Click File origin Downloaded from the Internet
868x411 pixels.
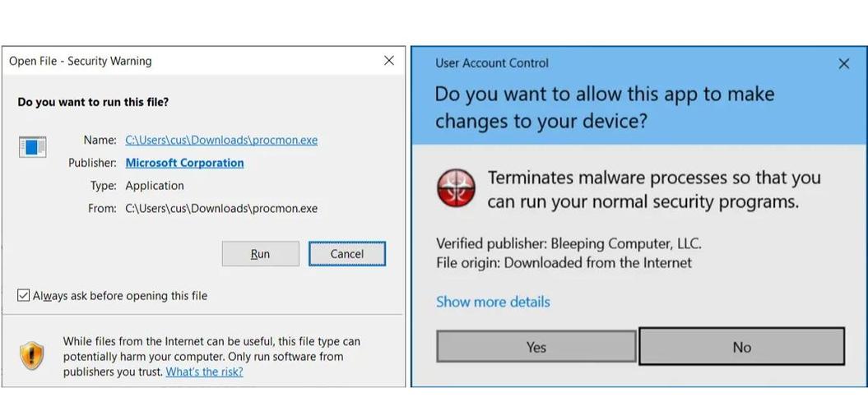point(564,262)
